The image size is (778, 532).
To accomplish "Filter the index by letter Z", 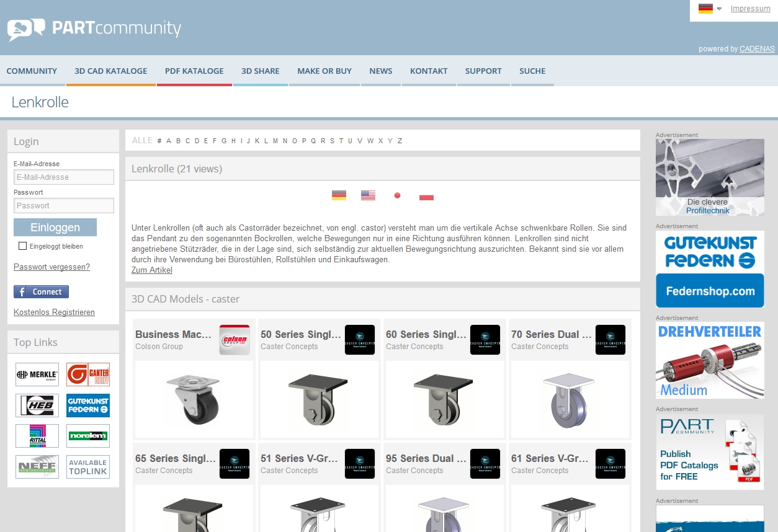I will (x=400, y=141).
